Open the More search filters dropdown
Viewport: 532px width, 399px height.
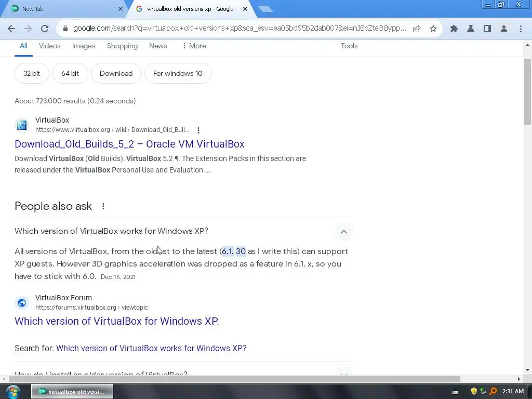pos(194,46)
